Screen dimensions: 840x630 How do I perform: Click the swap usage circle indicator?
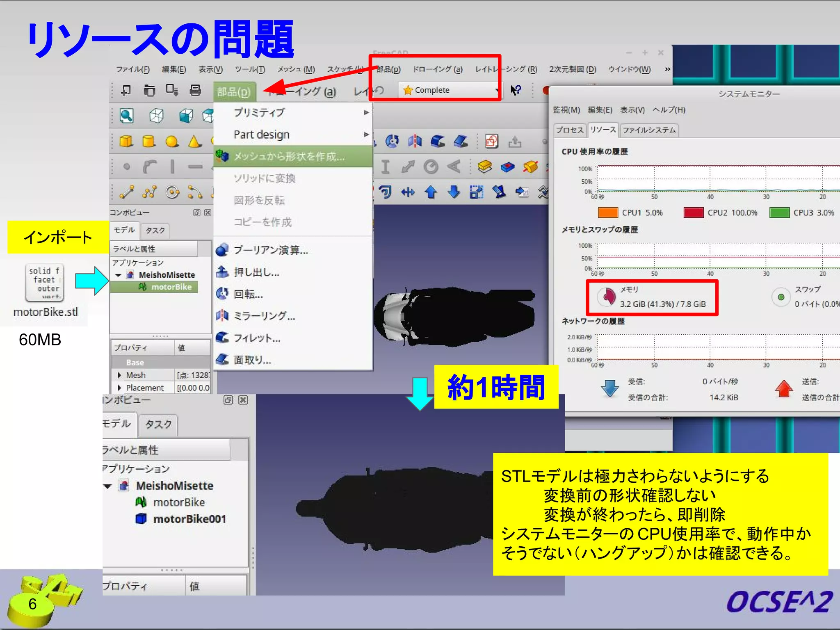tap(781, 297)
